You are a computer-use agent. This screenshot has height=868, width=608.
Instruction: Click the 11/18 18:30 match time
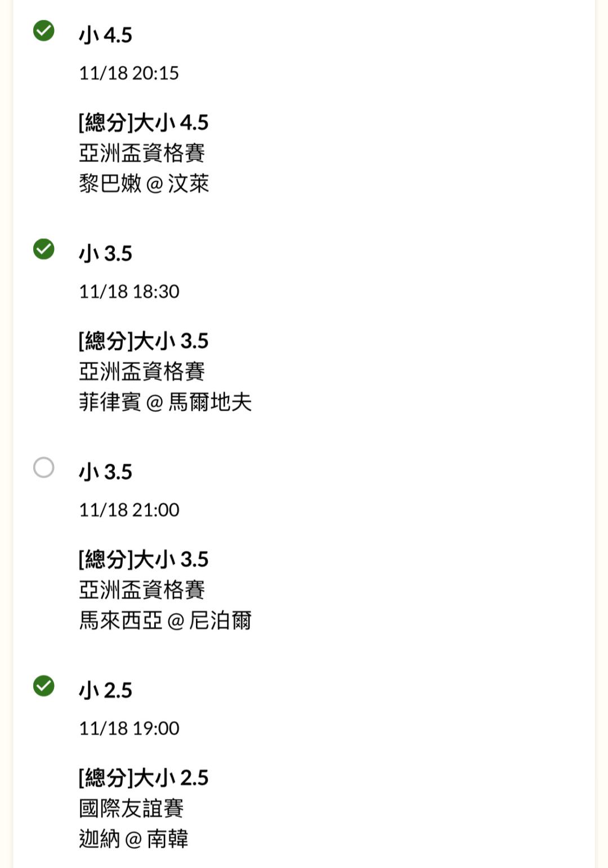click(x=129, y=291)
